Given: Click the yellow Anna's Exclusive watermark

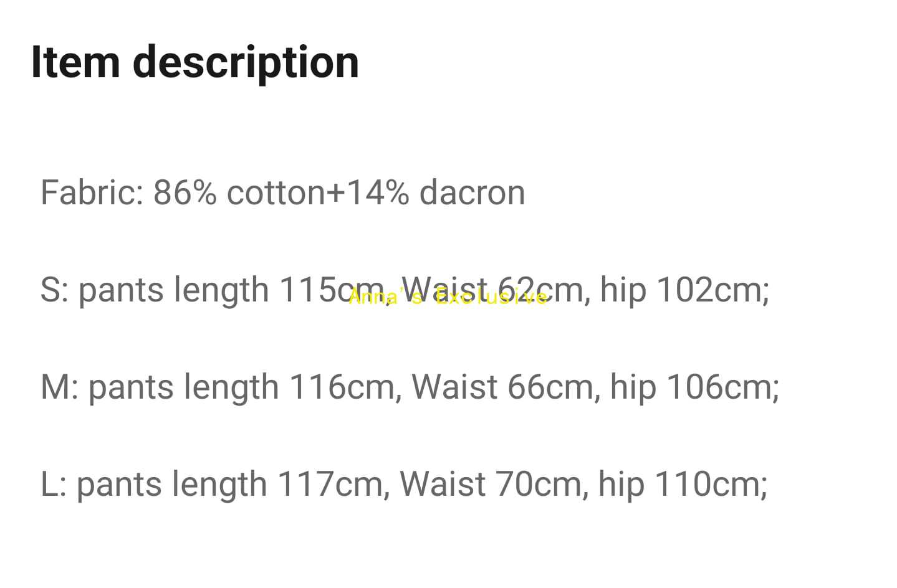Looking at the screenshot, I should click(448, 297).
